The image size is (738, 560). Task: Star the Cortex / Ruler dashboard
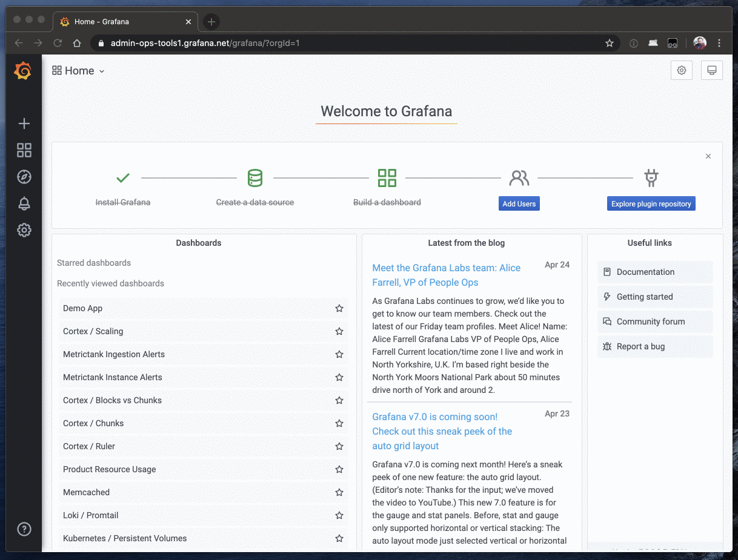(339, 446)
